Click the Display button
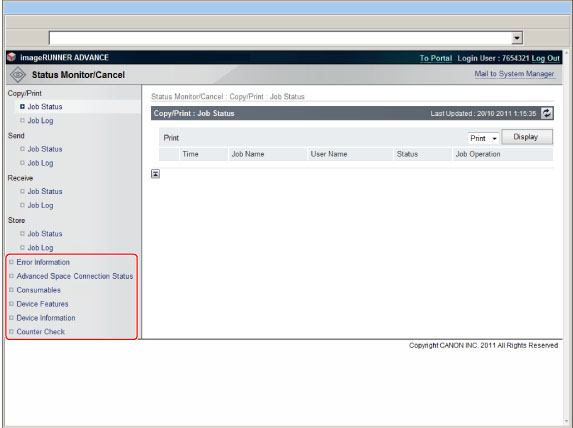This screenshot has height=428, width=573. (527, 137)
